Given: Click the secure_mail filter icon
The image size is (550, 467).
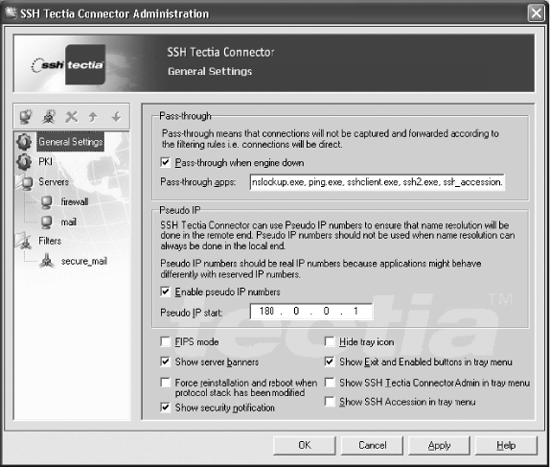Looking at the screenshot, I should point(47,261).
